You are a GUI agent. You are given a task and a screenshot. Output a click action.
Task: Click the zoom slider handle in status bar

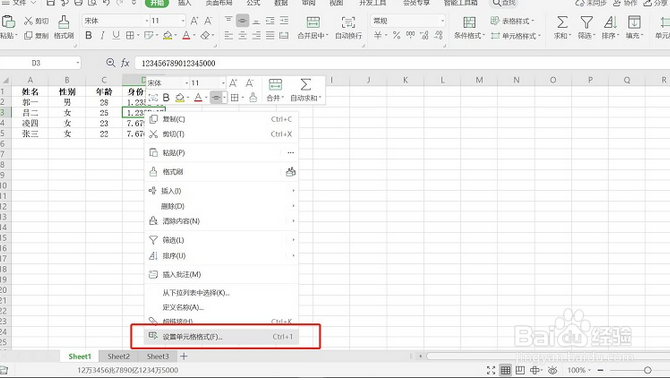coord(648,370)
